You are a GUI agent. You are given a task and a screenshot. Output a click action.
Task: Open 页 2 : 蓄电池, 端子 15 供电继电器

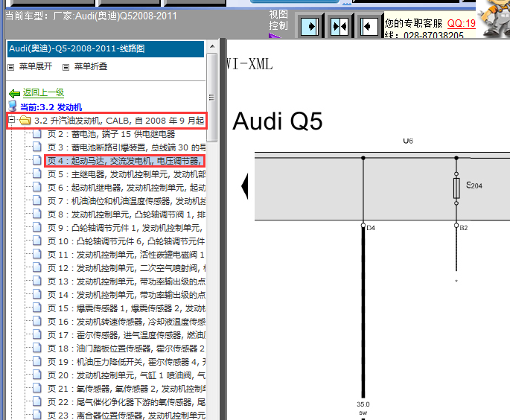point(111,134)
